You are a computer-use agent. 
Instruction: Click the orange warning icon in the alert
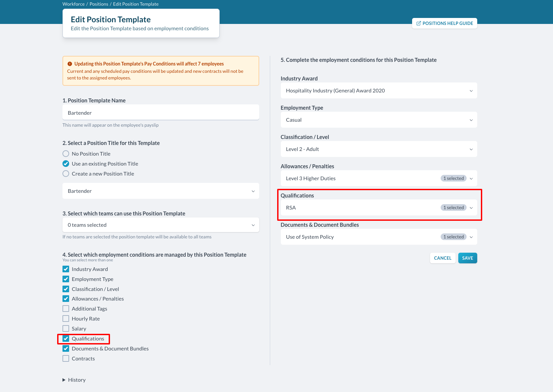[x=70, y=64]
